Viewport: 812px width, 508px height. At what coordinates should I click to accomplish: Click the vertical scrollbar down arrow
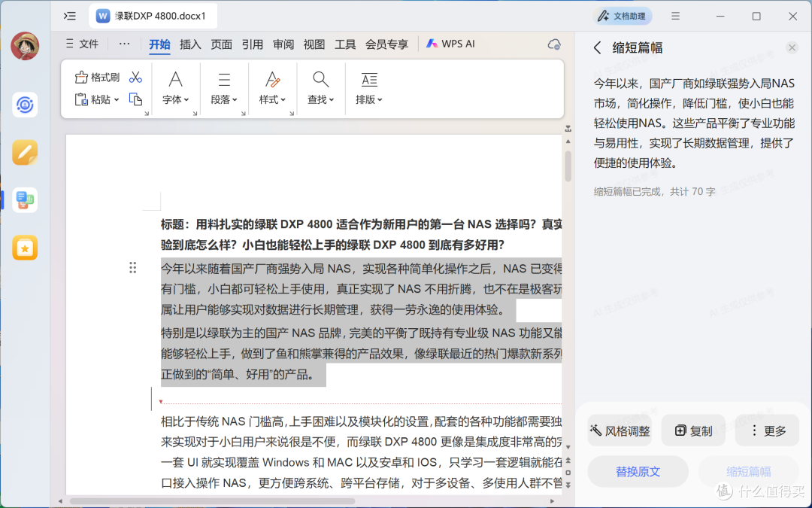click(568, 447)
